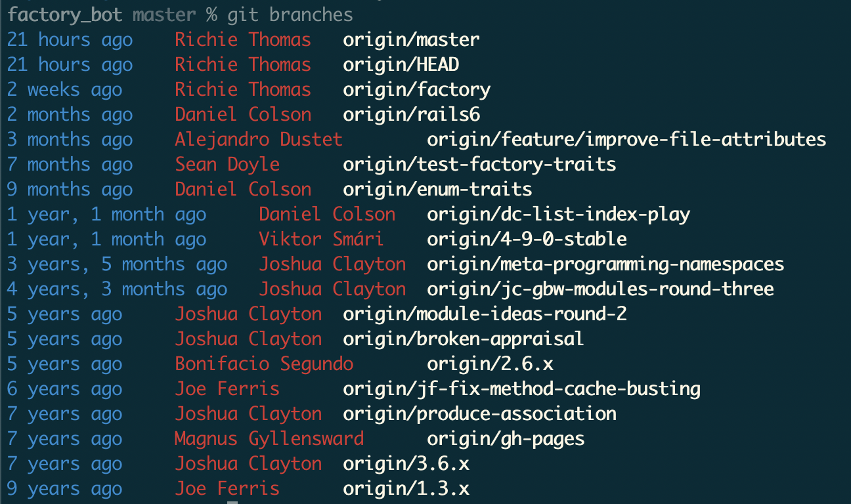Screen dimensions: 851x504
Task: Click 'Richie Thomas' on the origin/HEAD row
Action: 243,65
